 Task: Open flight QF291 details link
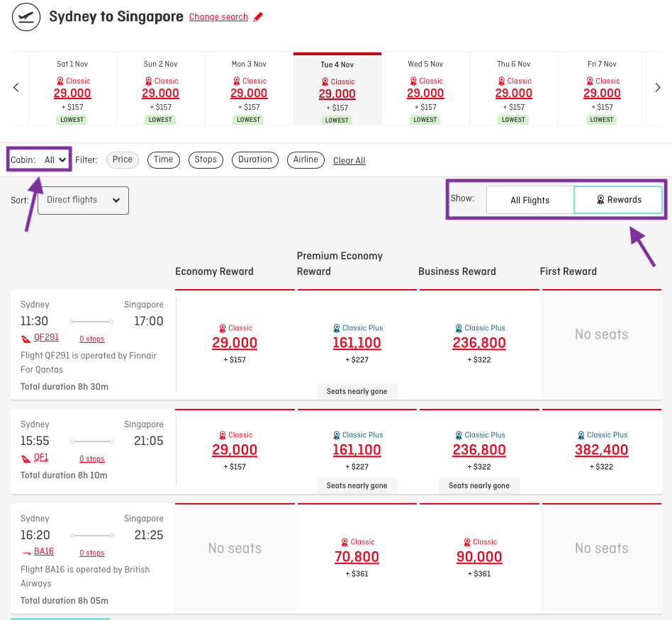coord(46,337)
